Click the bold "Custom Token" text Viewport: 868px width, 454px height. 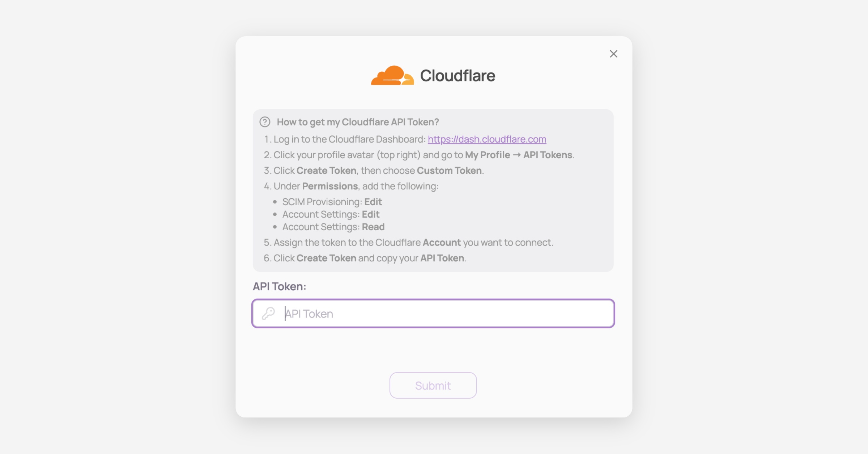[x=449, y=171]
